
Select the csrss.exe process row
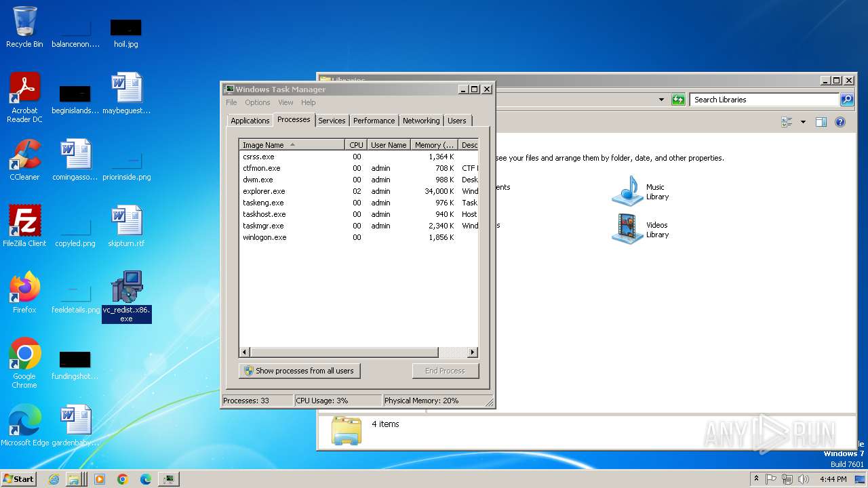click(359, 157)
